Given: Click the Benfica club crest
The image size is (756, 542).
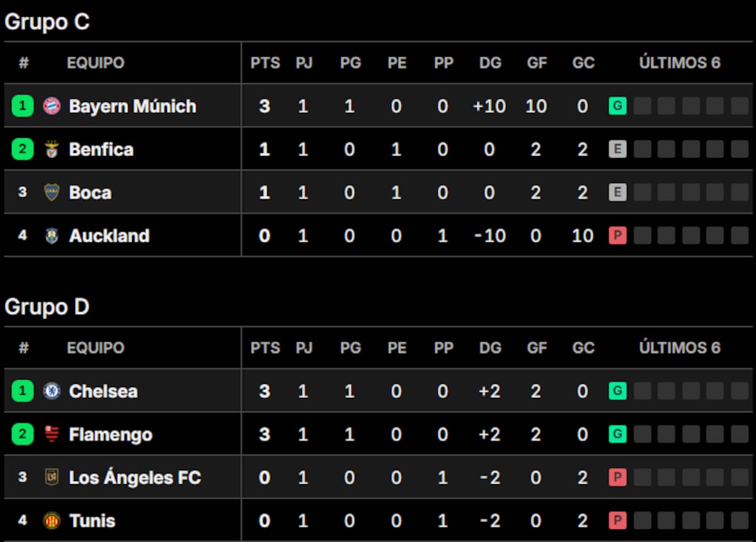Looking at the screenshot, I should pos(51,149).
